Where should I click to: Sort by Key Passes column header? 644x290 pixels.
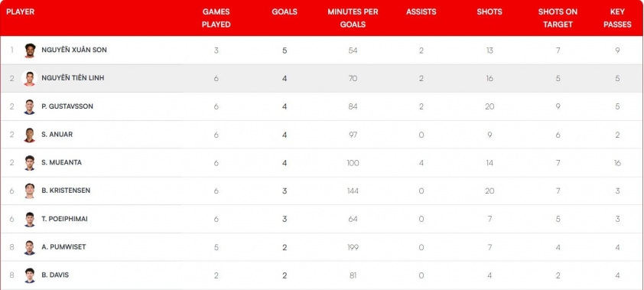click(617, 18)
